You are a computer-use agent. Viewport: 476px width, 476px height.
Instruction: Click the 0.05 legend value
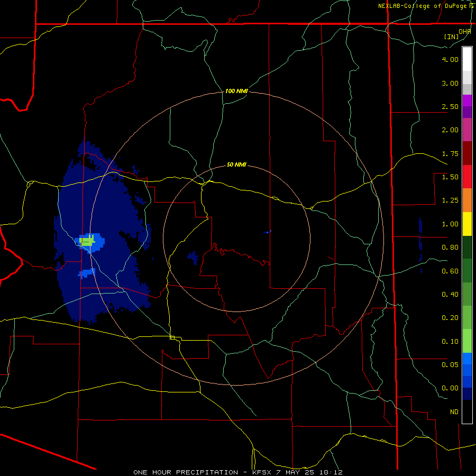point(450,364)
